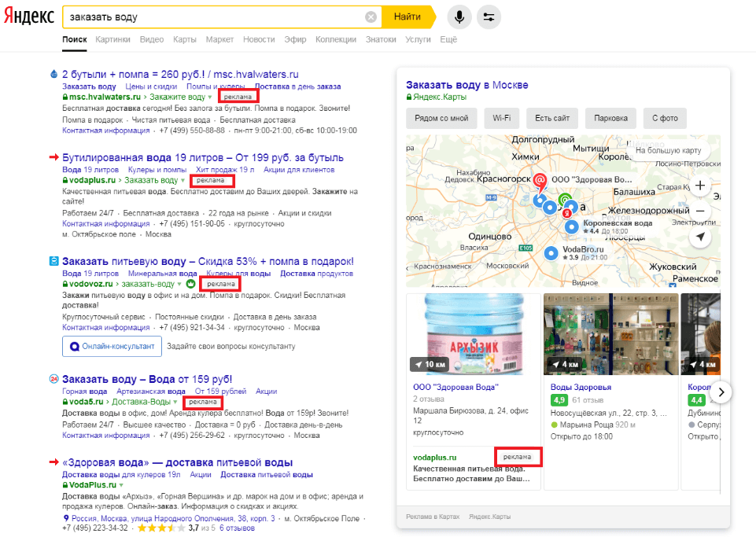Switch to the Картинки tab
This screenshot has height=537, width=756.
112,39
